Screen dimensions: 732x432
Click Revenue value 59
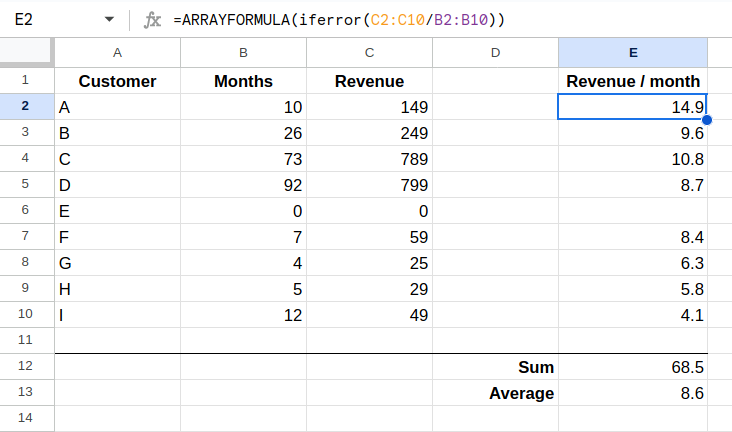point(370,237)
